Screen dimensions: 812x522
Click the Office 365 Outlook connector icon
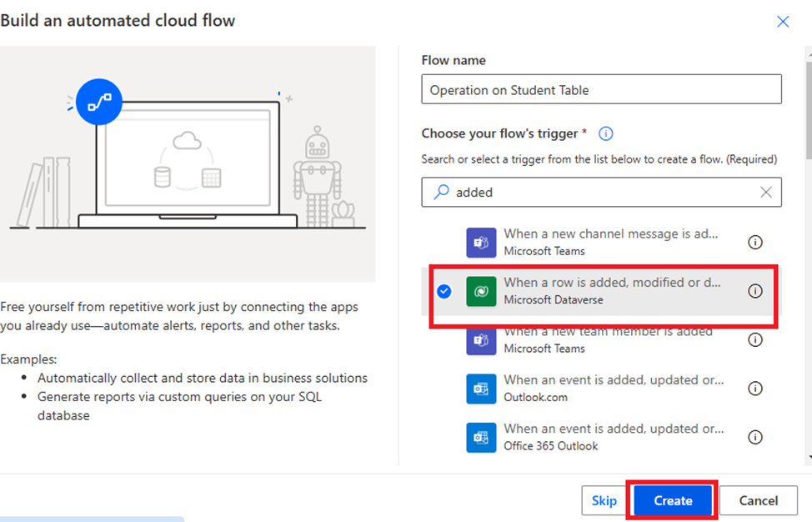pyautogui.click(x=481, y=437)
